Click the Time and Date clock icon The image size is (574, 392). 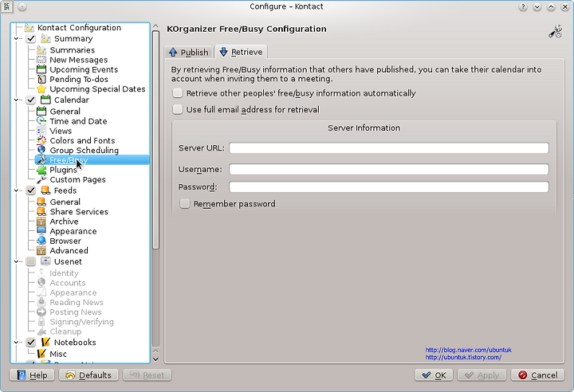[x=41, y=121]
